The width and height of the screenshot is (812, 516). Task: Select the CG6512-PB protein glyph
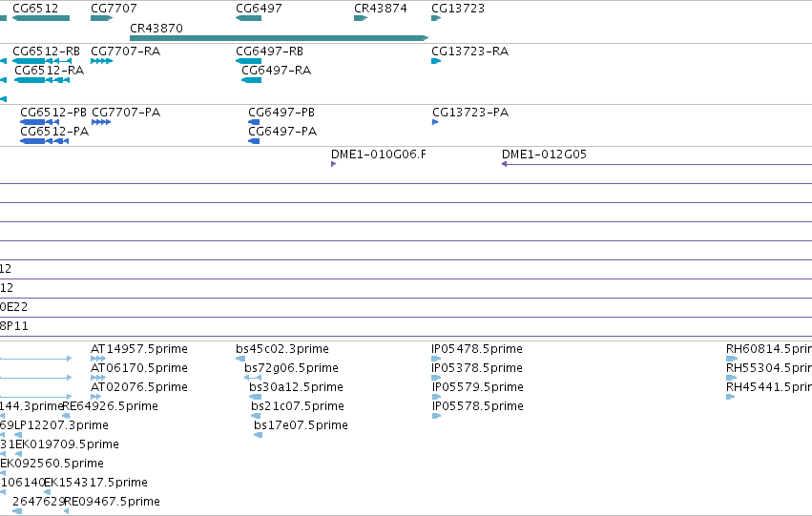[39, 122]
